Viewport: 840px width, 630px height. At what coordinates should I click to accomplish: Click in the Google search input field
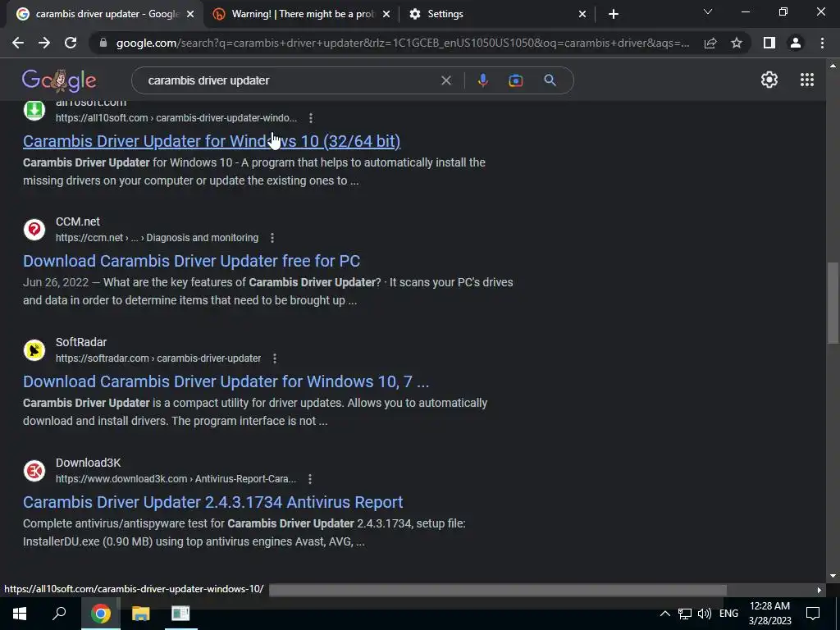(290, 80)
